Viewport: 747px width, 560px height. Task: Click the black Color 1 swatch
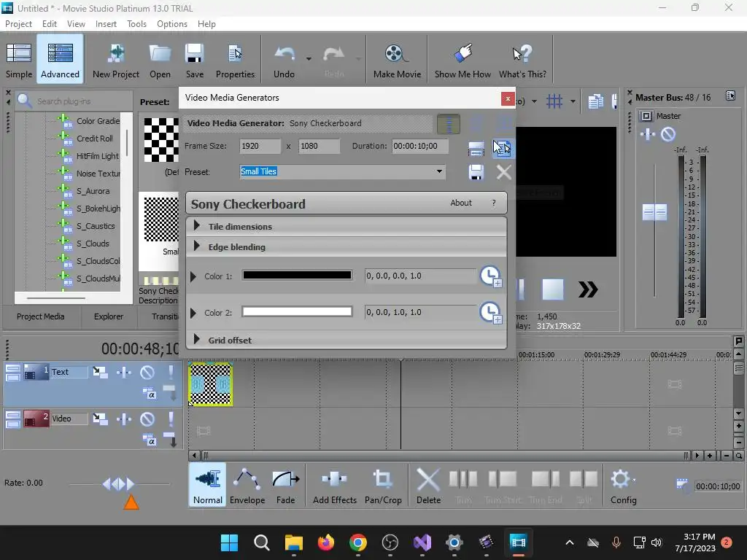point(298,275)
